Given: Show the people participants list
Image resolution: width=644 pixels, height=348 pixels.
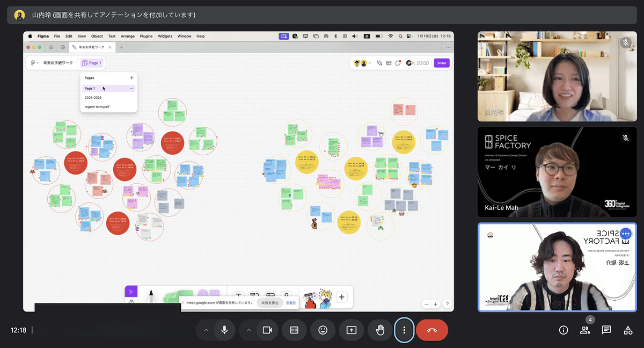Looking at the screenshot, I should [585, 330].
